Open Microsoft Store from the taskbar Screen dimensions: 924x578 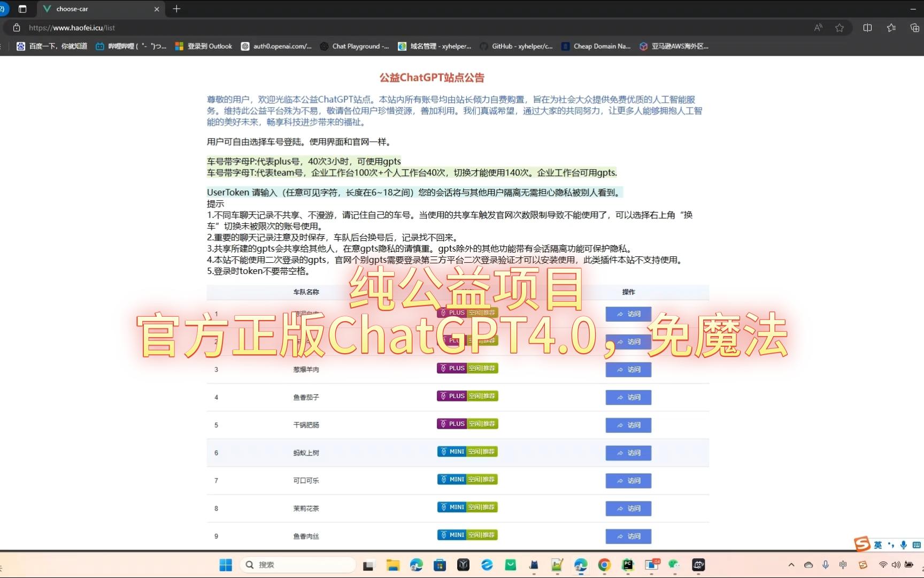[440, 565]
